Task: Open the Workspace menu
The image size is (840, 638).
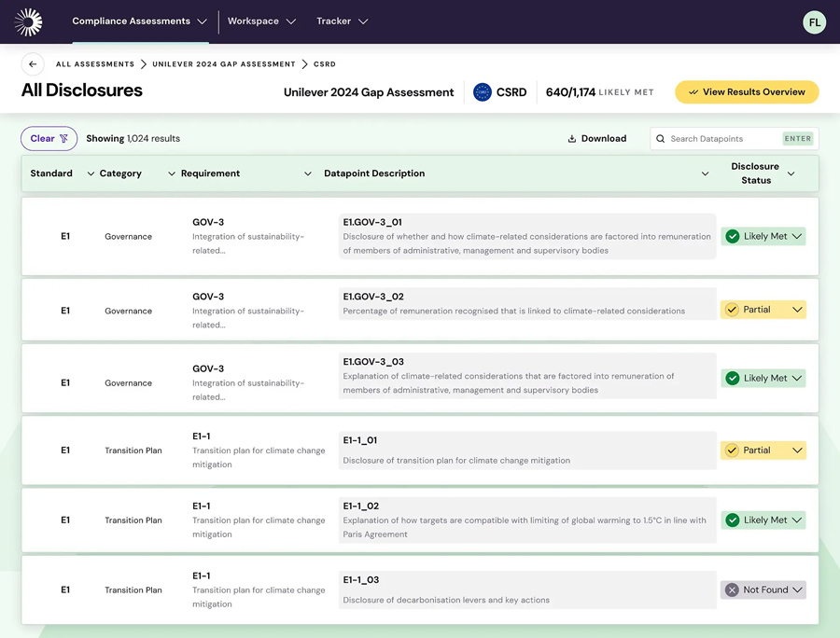Action: pos(261,21)
